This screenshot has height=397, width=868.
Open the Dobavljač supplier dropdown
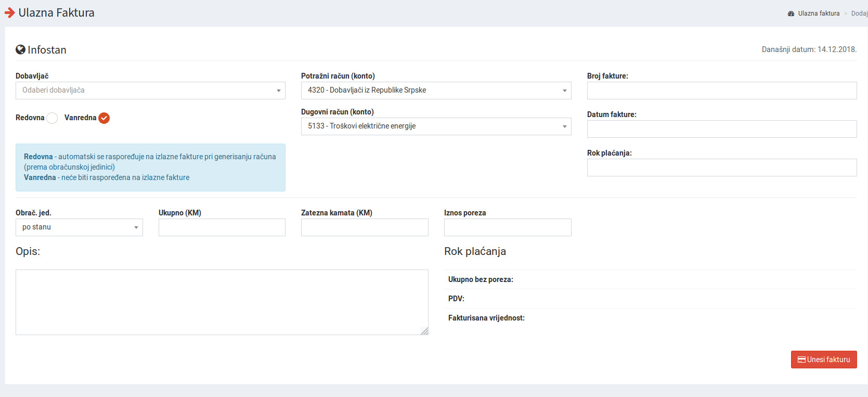click(150, 91)
